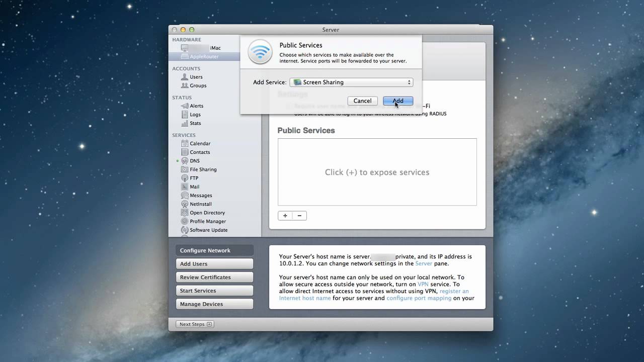Click the Cancel button in the sheet
Screen dimensions: 644x362
coord(362,101)
